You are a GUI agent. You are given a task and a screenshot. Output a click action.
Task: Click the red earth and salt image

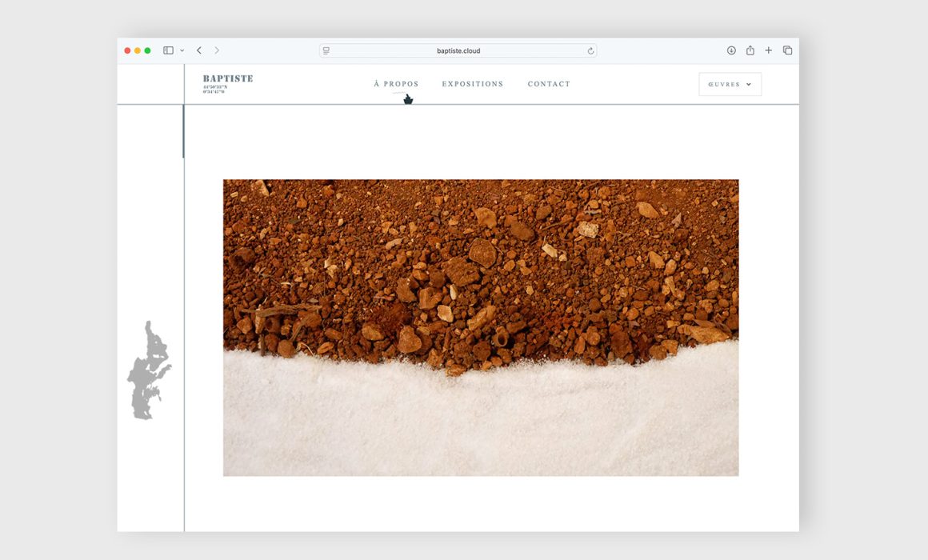pos(480,327)
